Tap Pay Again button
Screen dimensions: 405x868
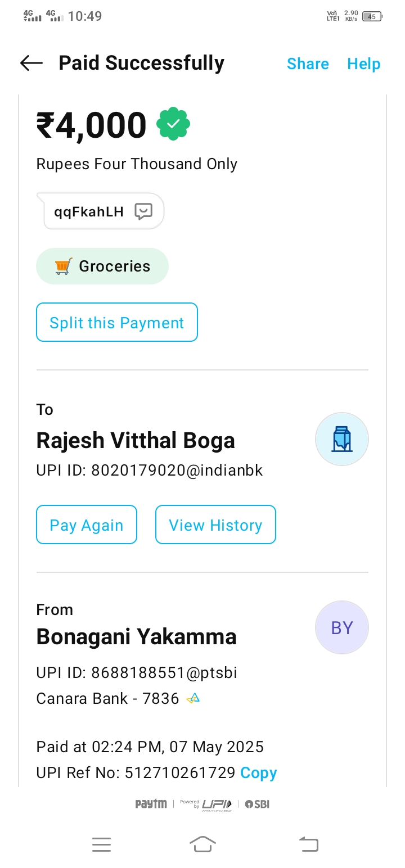pyautogui.click(x=87, y=525)
